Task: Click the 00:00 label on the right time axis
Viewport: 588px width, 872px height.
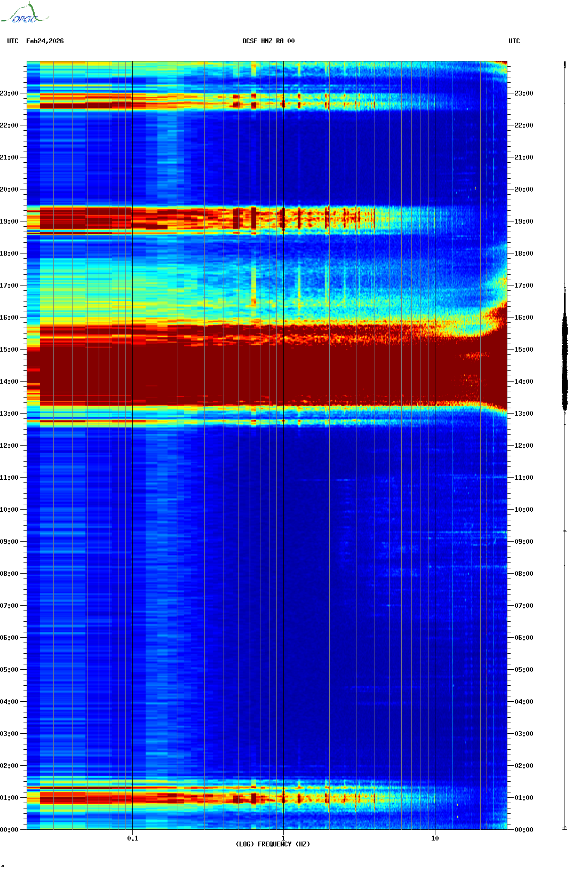Action: point(524,830)
